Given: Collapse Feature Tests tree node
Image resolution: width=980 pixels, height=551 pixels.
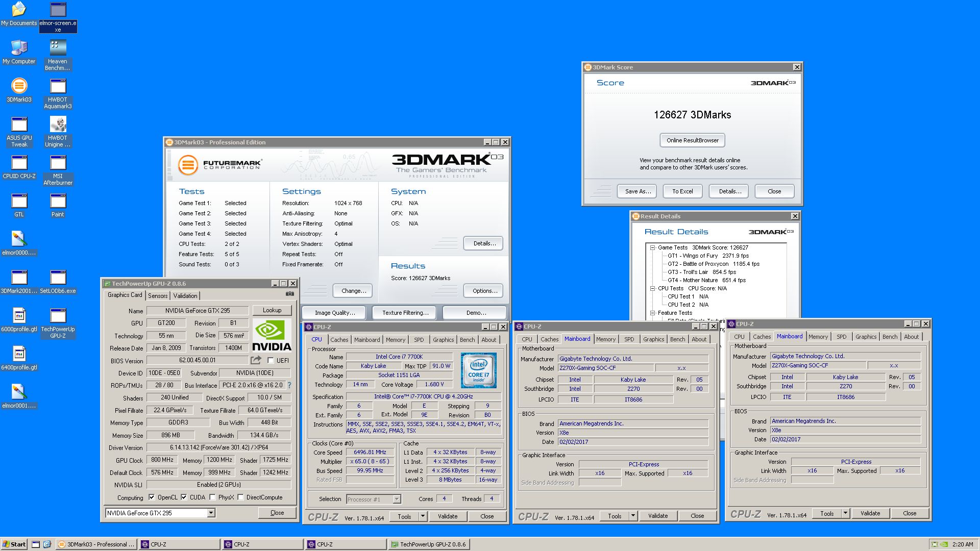Looking at the screenshot, I should (x=652, y=313).
